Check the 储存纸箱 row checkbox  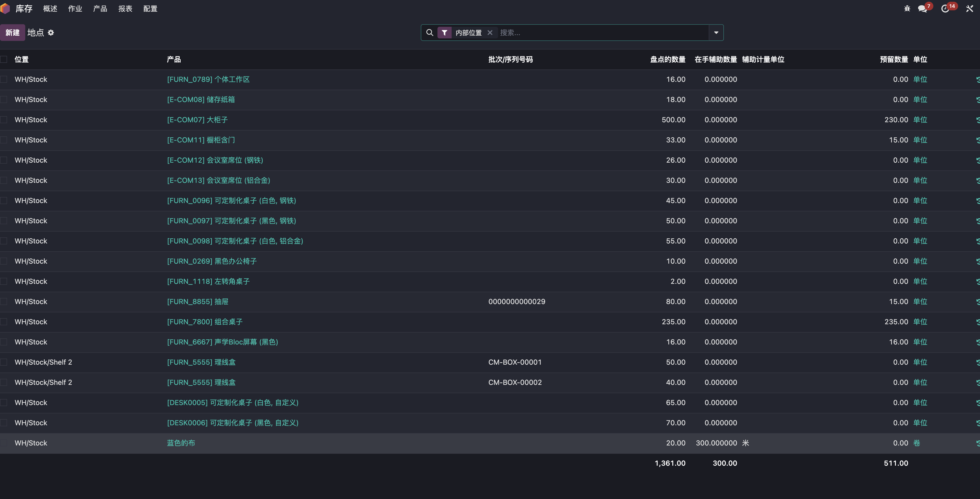(4, 99)
